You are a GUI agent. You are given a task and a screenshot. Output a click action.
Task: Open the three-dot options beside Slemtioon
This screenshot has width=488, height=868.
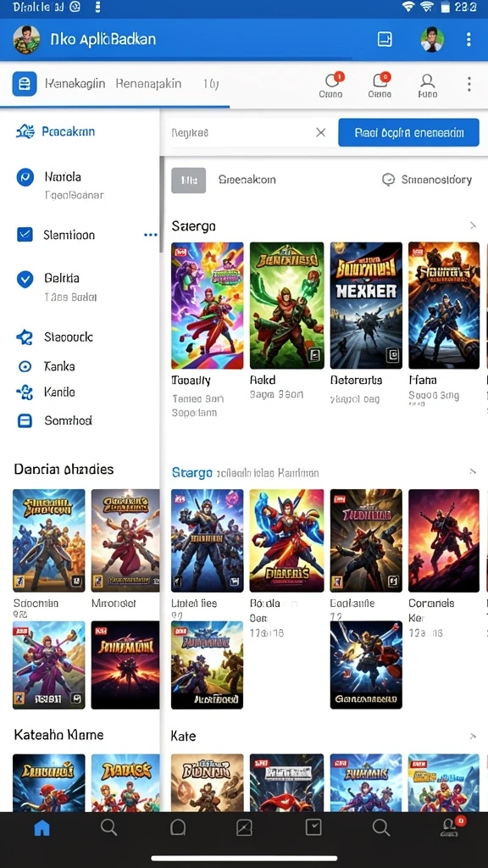coord(151,235)
